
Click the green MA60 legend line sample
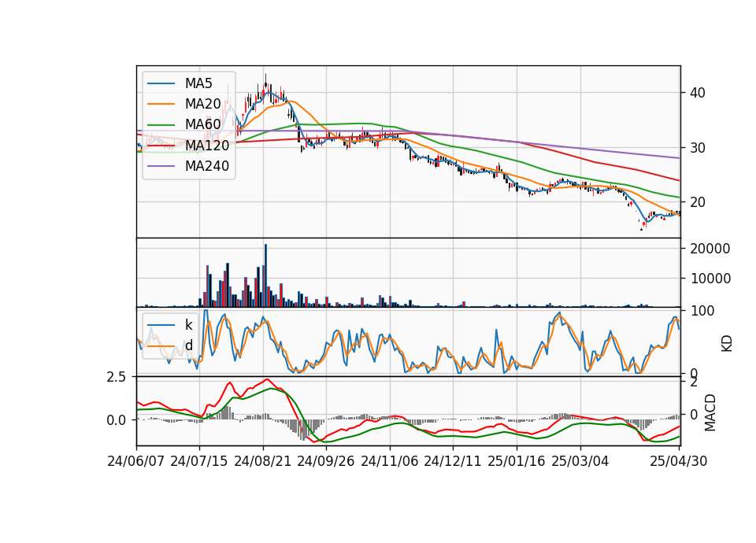(x=161, y=125)
